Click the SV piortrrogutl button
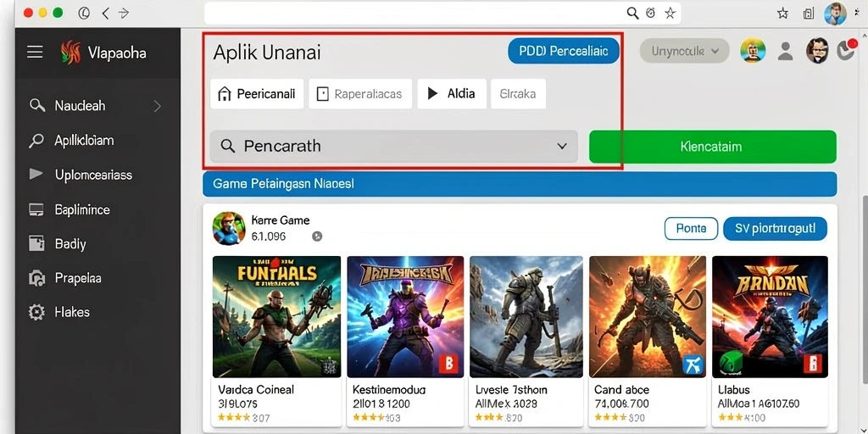 pyautogui.click(x=775, y=228)
